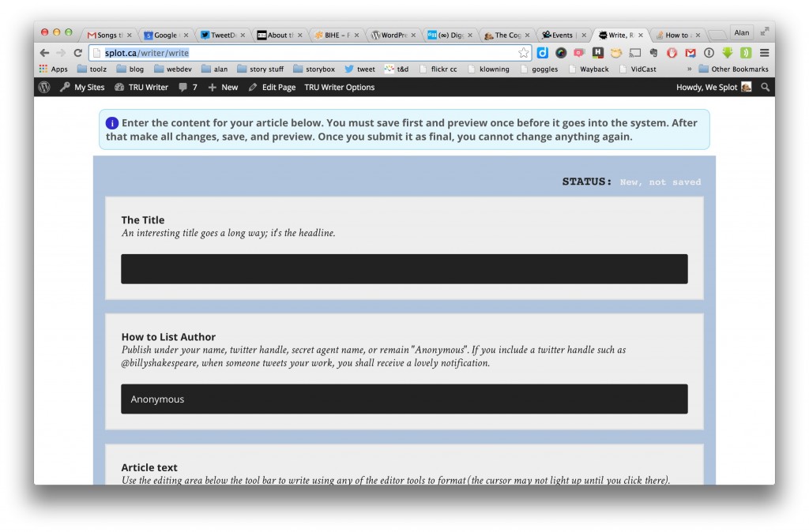This screenshot has height=532, width=809.
Task: Open the New content menu
Action: point(223,87)
